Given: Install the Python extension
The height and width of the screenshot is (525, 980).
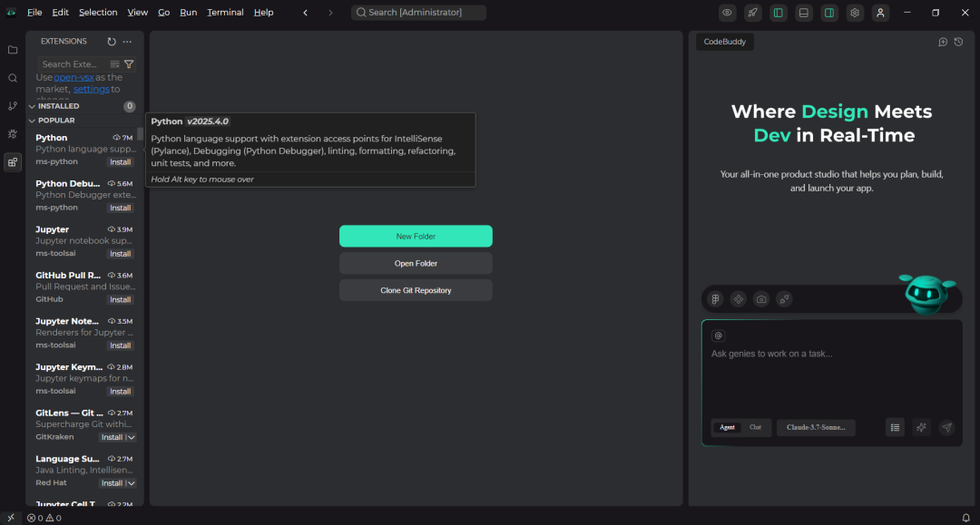Looking at the screenshot, I should [120, 162].
